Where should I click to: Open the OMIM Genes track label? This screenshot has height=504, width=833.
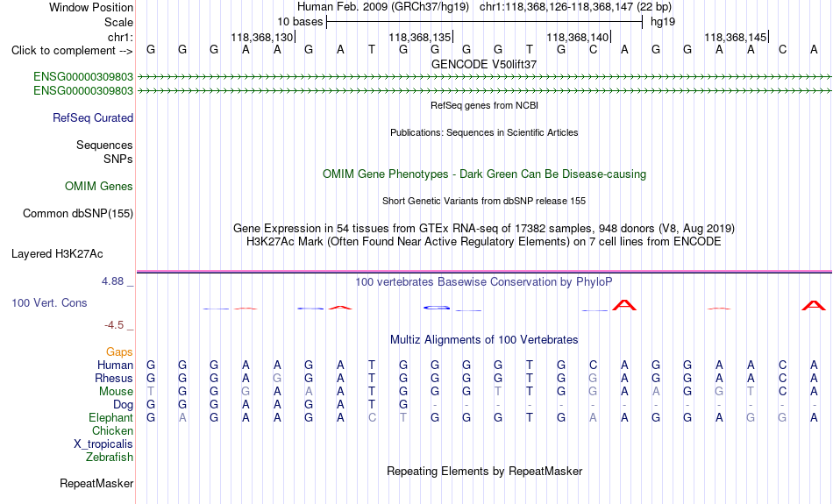tap(98, 187)
